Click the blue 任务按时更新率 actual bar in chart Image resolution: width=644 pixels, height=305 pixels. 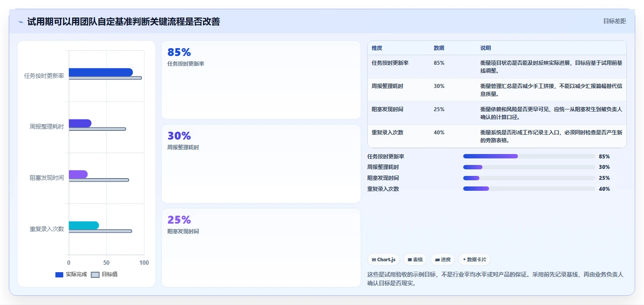tap(101, 72)
